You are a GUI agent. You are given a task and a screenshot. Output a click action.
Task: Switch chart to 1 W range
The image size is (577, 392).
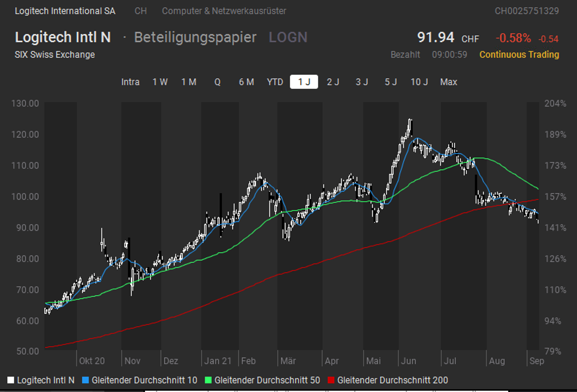(x=160, y=82)
